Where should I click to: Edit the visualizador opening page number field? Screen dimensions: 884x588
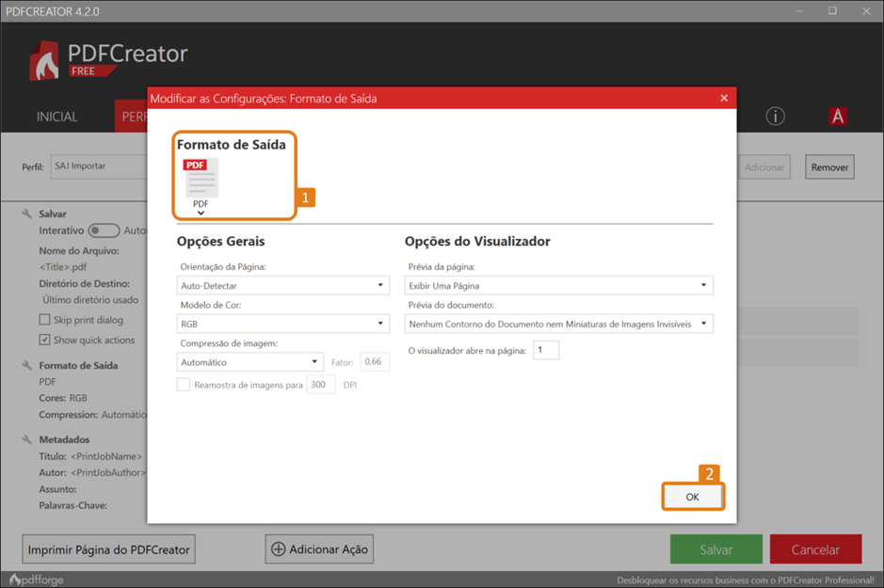(546, 350)
